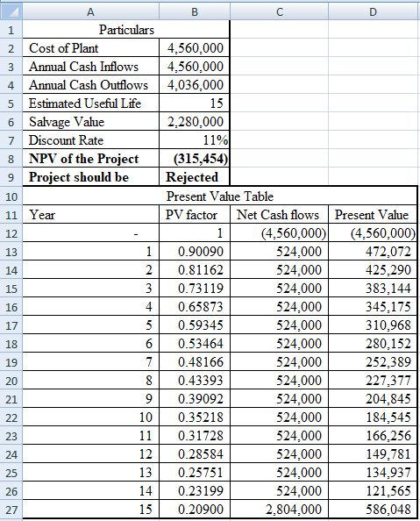This screenshot has height=521, width=420.
Task: Select column D header
Action: click(374, 12)
